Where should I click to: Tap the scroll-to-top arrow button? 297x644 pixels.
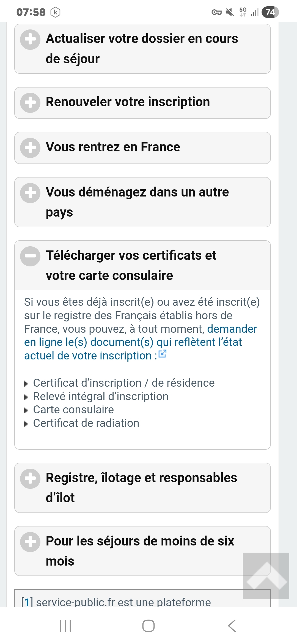[x=266, y=576]
